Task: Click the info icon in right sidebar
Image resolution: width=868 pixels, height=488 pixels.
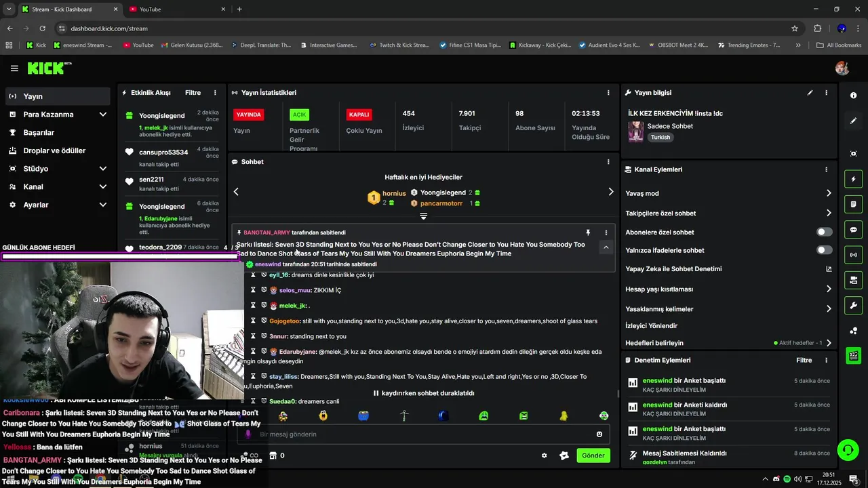Action: click(853, 96)
